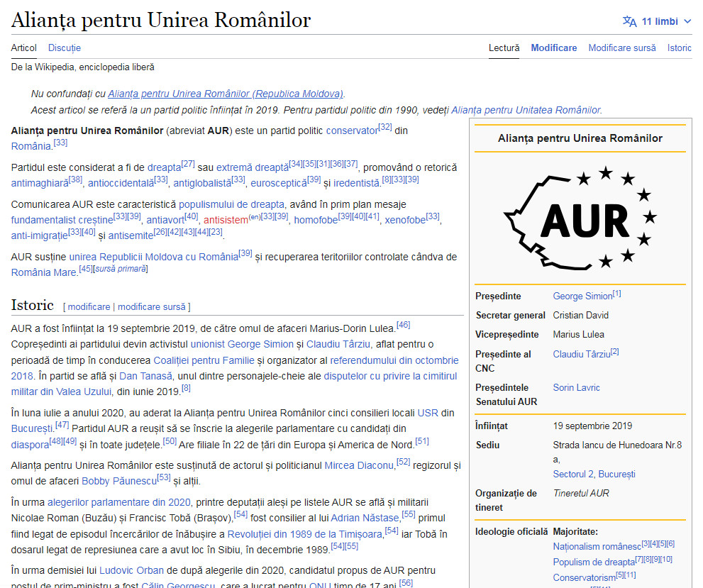
Task: Jump to citation [32] after conservator
Action: (385, 127)
